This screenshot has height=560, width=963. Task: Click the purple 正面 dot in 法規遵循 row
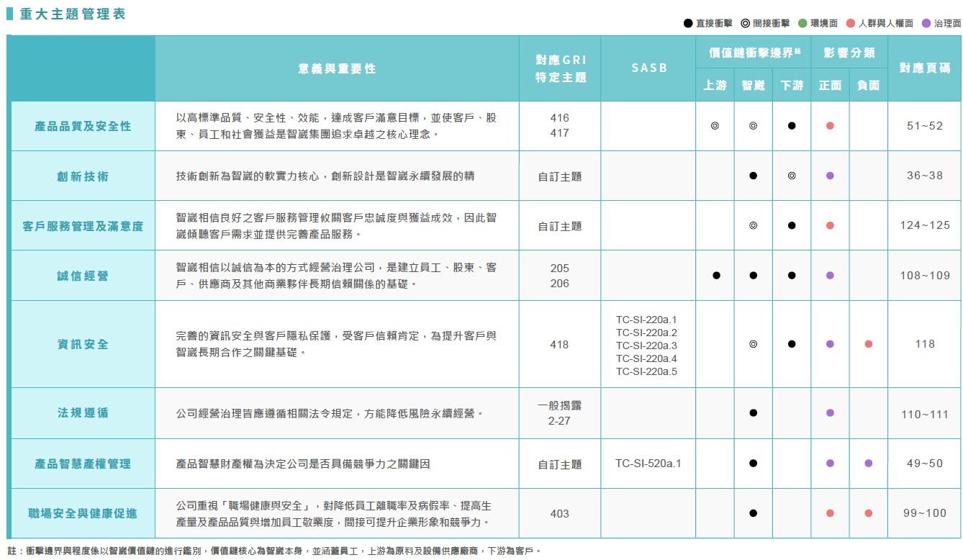[830, 413]
